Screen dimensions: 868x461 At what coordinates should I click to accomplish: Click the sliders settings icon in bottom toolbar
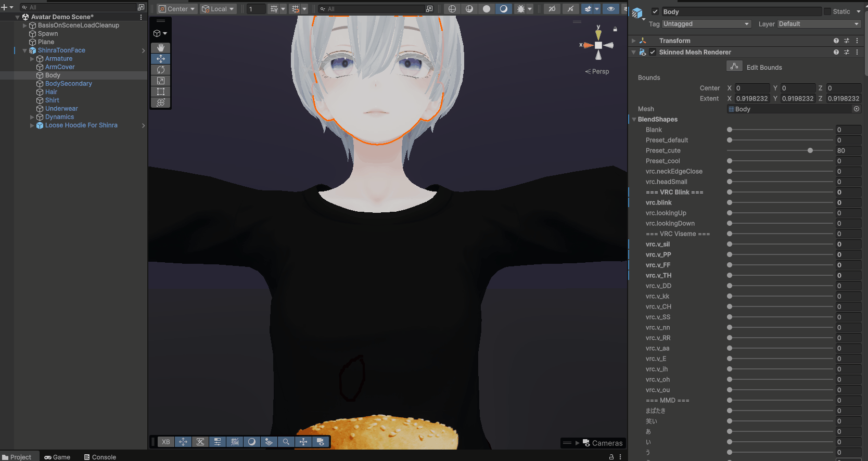click(x=218, y=442)
